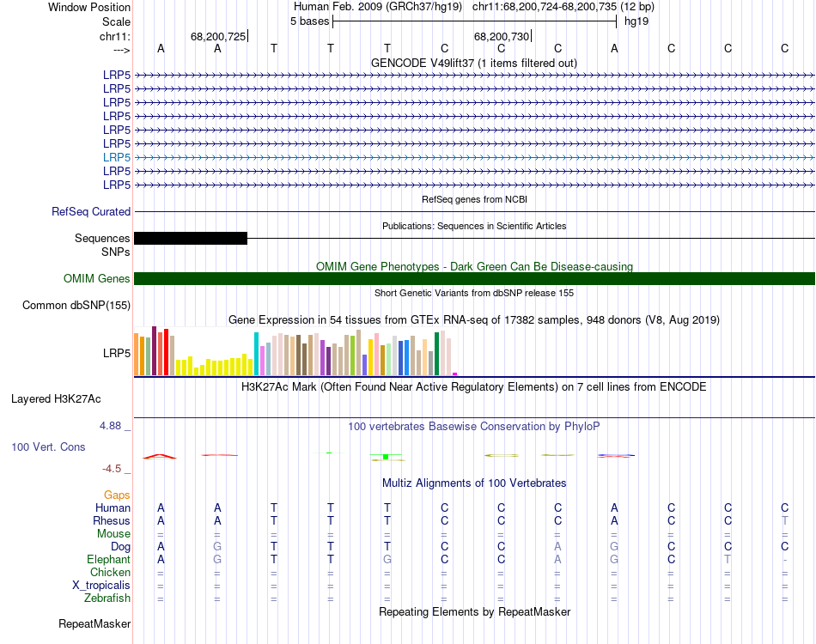Click the 'RepeatMasker' track label

click(x=94, y=623)
